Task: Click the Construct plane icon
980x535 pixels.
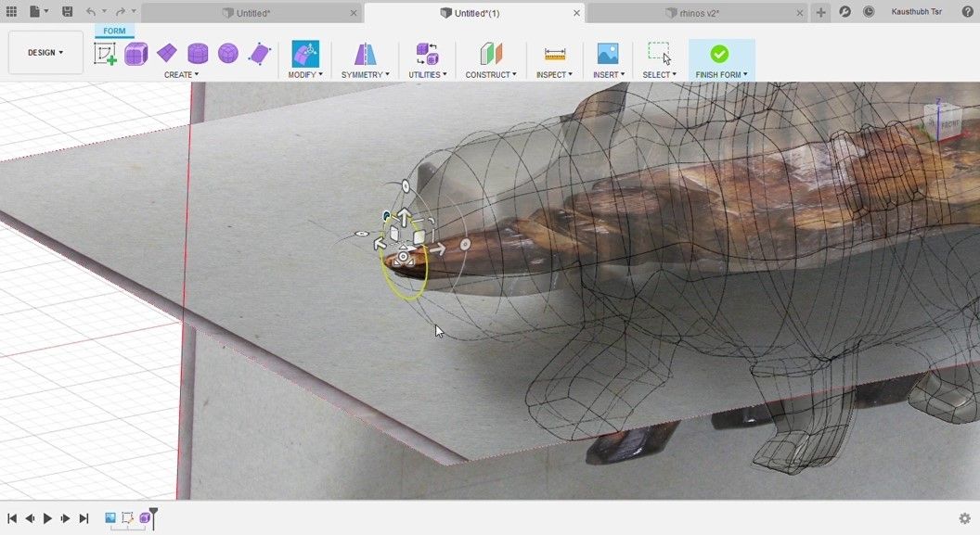Action: 491,54
